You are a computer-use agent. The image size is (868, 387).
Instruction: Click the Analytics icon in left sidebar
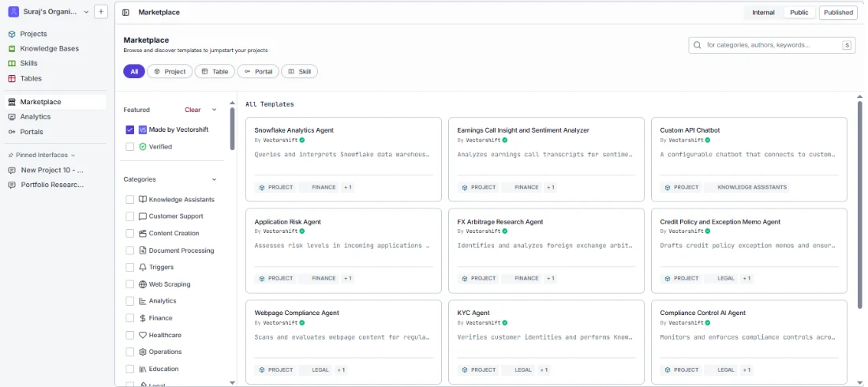[12, 117]
